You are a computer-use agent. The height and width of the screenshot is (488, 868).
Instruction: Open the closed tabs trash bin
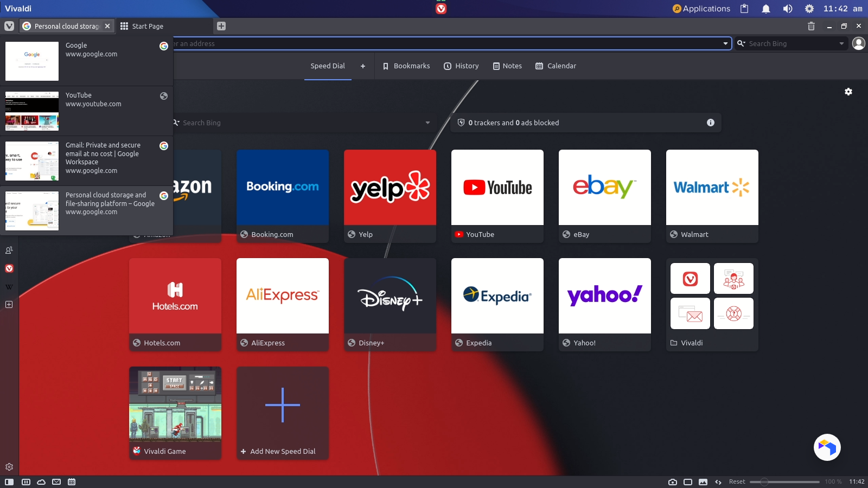point(811,26)
